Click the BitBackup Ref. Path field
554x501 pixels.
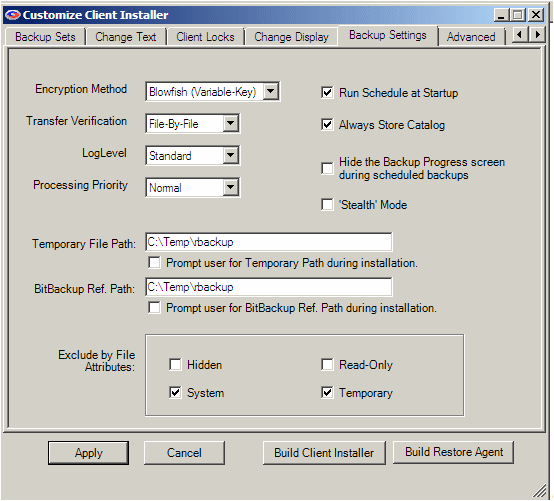click(269, 287)
